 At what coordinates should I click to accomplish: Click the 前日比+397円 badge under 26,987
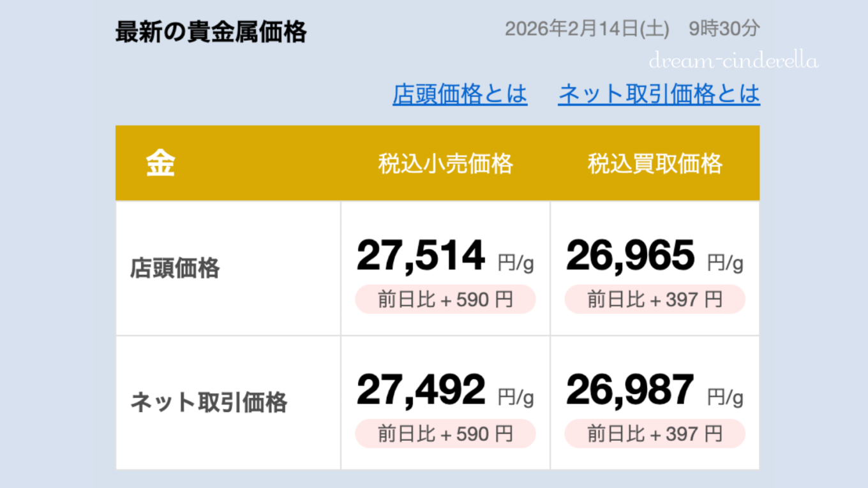655,433
